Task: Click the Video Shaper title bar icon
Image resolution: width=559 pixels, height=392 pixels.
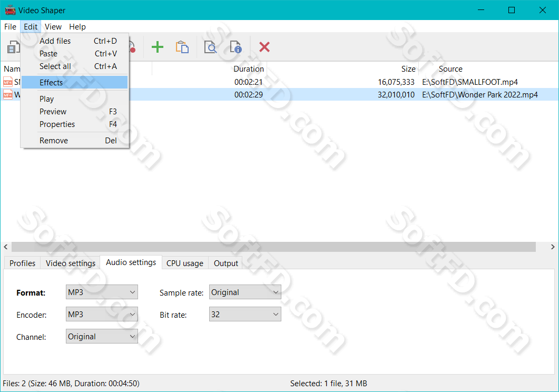Action: tap(10, 10)
